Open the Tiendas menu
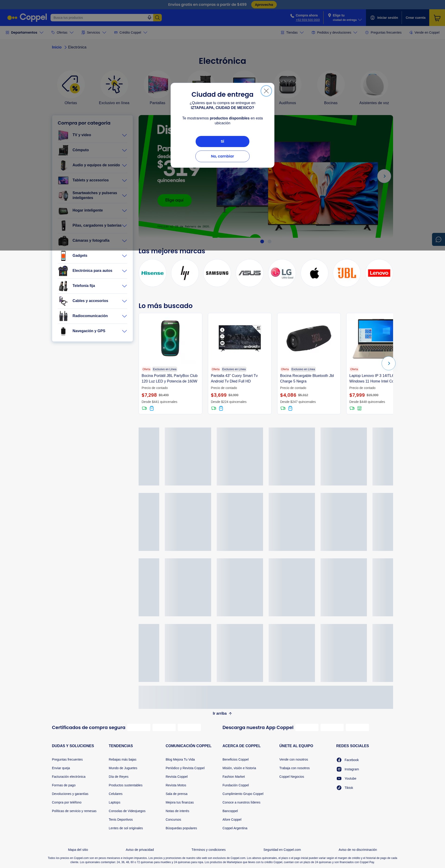This screenshot has width=445, height=868. [292, 33]
